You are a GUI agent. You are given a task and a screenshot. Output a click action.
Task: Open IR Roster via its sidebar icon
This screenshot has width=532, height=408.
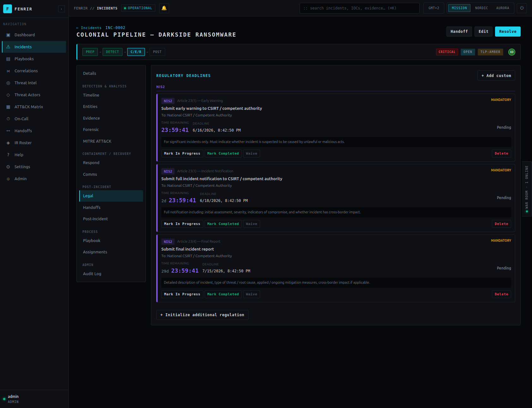click(8, 143)
